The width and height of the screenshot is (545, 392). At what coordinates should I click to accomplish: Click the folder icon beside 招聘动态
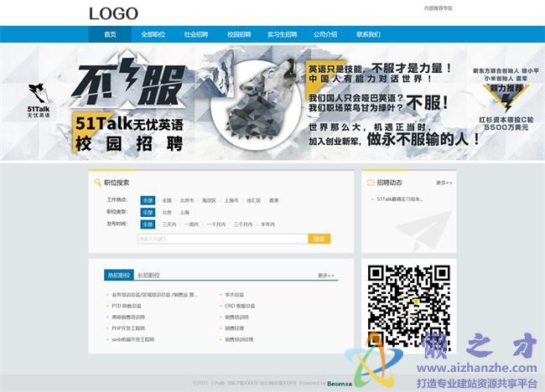[371, 182]
